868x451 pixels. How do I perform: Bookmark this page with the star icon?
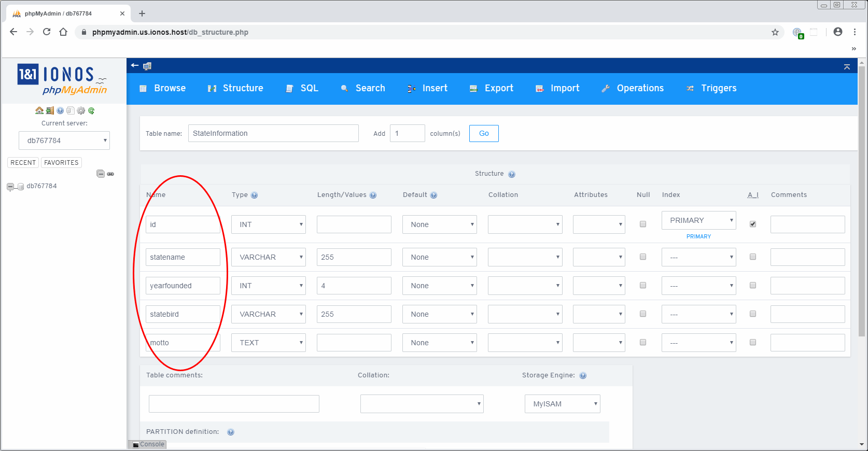pos(775,32)
